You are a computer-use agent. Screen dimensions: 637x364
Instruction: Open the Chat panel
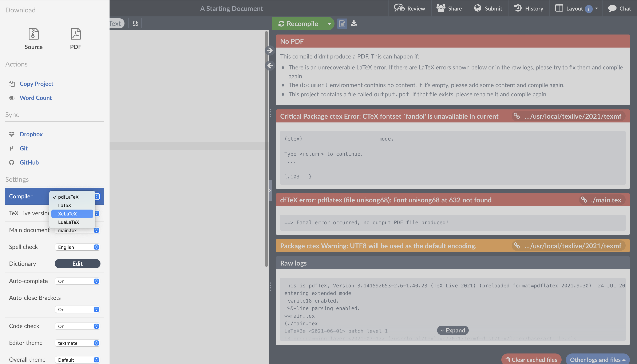(620, 8)
